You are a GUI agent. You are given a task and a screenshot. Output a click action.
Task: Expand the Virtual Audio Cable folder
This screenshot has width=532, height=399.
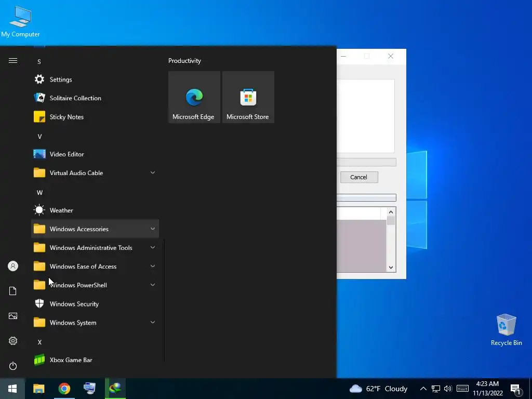(95, 173)
